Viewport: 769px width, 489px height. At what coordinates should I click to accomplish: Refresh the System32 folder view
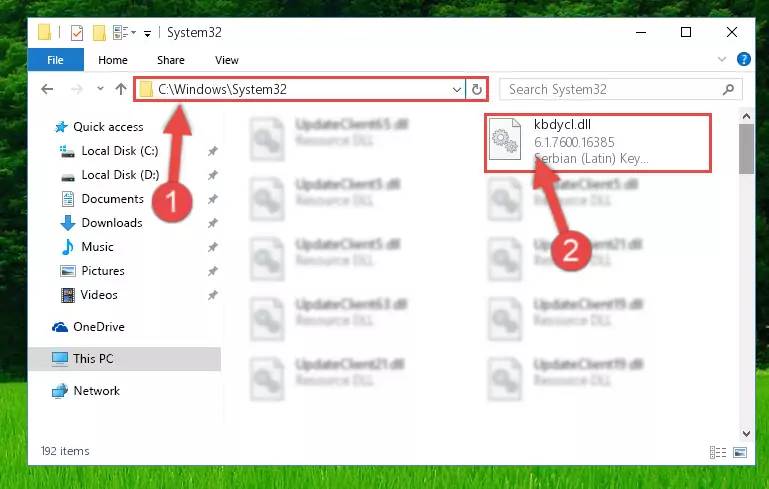click(477, 89)
